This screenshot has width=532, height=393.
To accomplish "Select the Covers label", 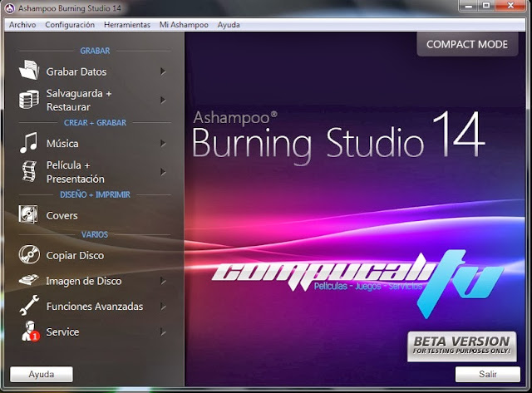I will (x=62, y=216).
